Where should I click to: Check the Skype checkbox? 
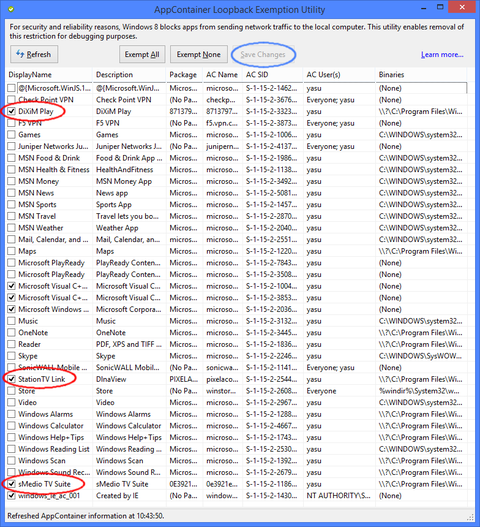click(11, 356)
